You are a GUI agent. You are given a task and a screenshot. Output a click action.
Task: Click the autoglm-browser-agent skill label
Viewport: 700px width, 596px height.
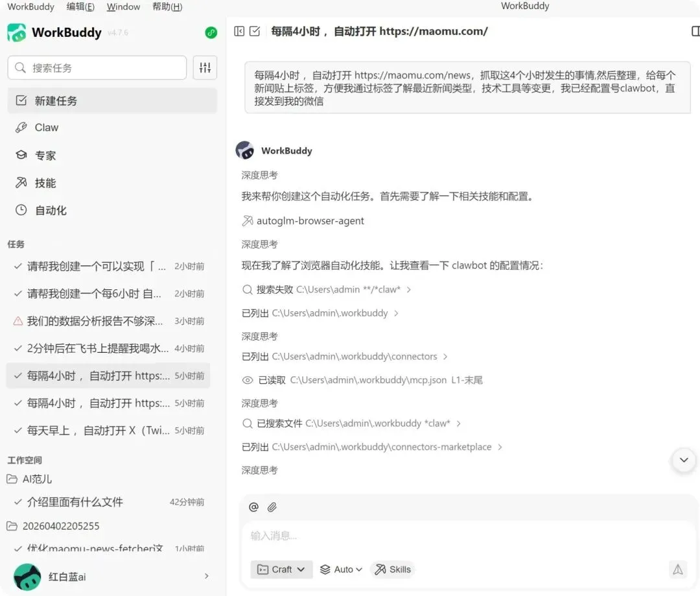(x=310, y=221)
